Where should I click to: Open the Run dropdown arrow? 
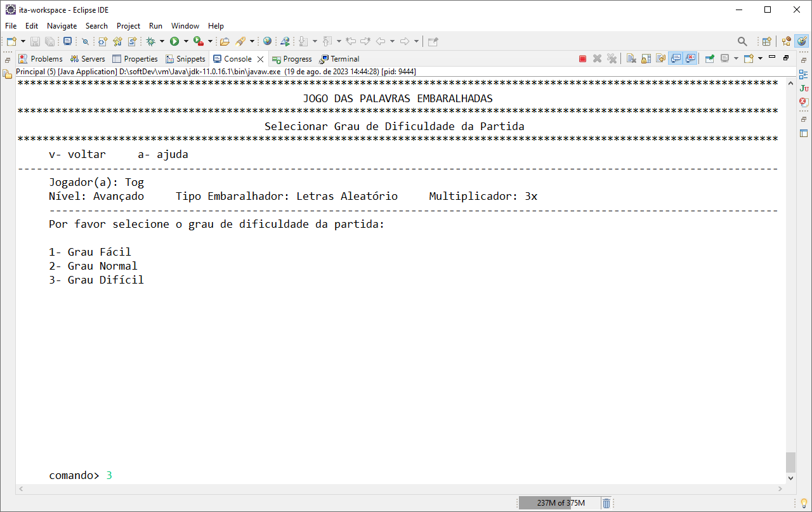[x=186, y=41]
